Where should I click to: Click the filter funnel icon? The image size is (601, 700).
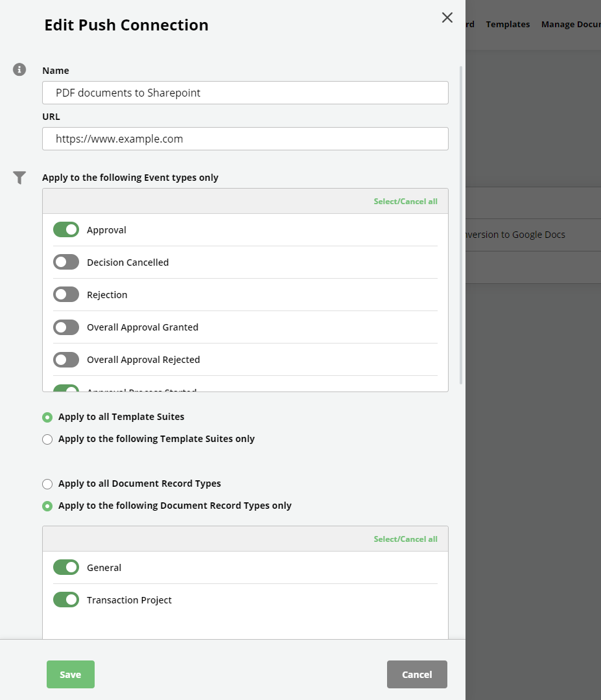tap(19, 178)
